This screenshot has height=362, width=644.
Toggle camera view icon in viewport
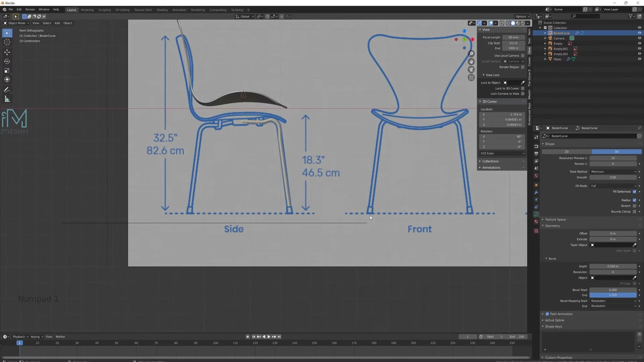471,70
